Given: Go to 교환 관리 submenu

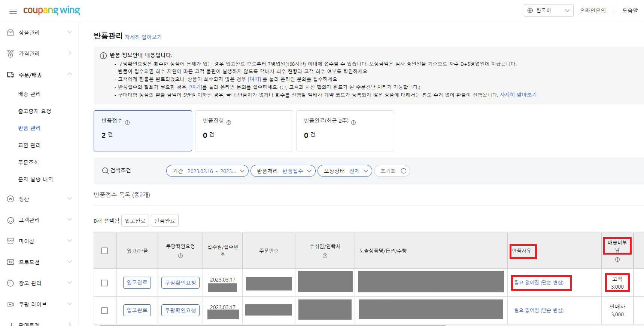Looking at the screenshot, I should (x=29, y=145).
